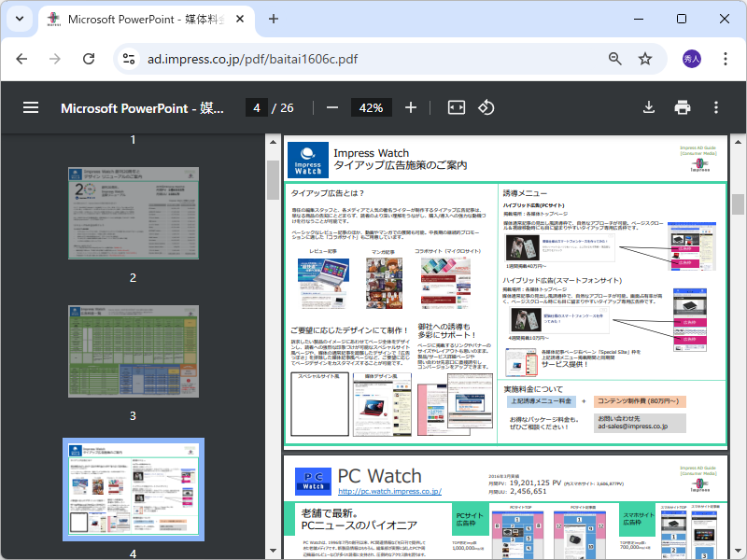Rotate the PDF pages counterclockwise
747x560 pixels.
coord(486,107)
